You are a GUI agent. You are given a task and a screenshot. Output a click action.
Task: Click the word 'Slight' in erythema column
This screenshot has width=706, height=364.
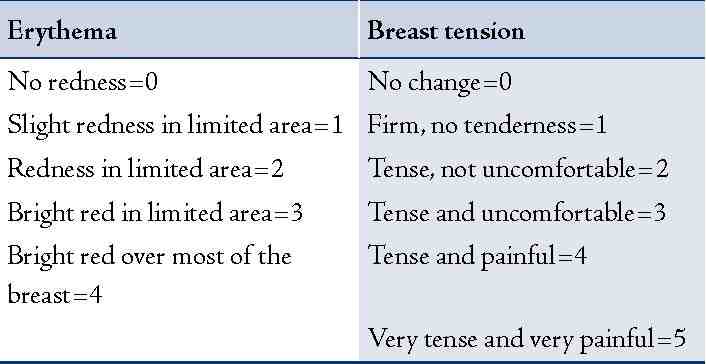pyautogui.click(x=38, y=126)
